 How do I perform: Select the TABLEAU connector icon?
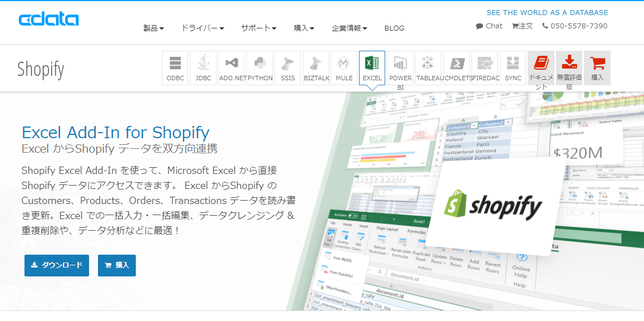point(428,67)
